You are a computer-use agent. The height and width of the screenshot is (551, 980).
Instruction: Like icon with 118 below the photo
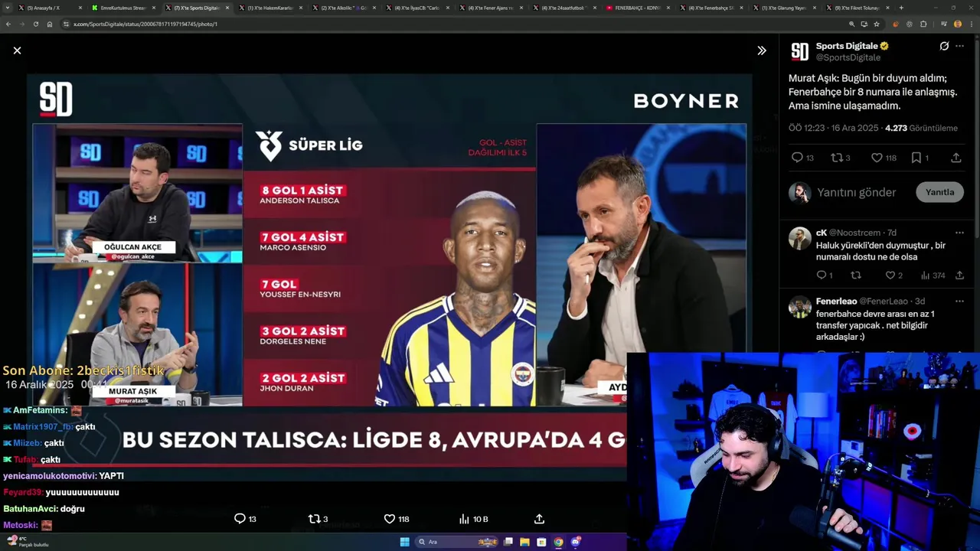click(397, 519)
